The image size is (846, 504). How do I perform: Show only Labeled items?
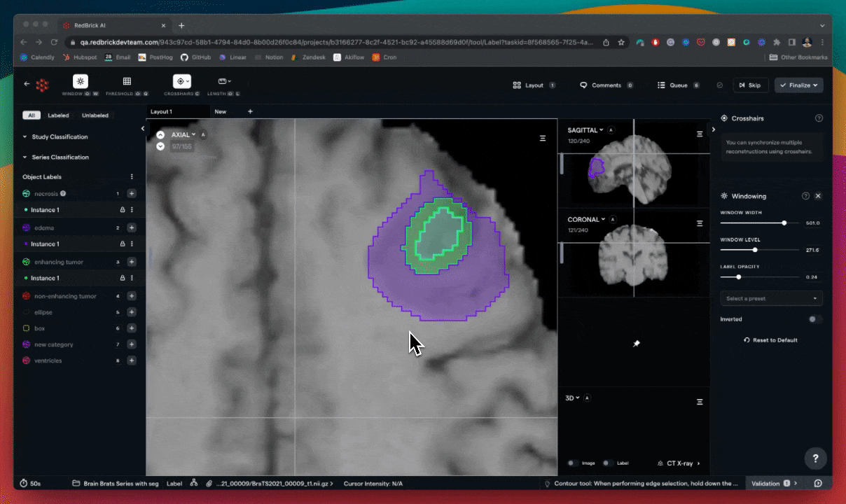click(58, 115)
